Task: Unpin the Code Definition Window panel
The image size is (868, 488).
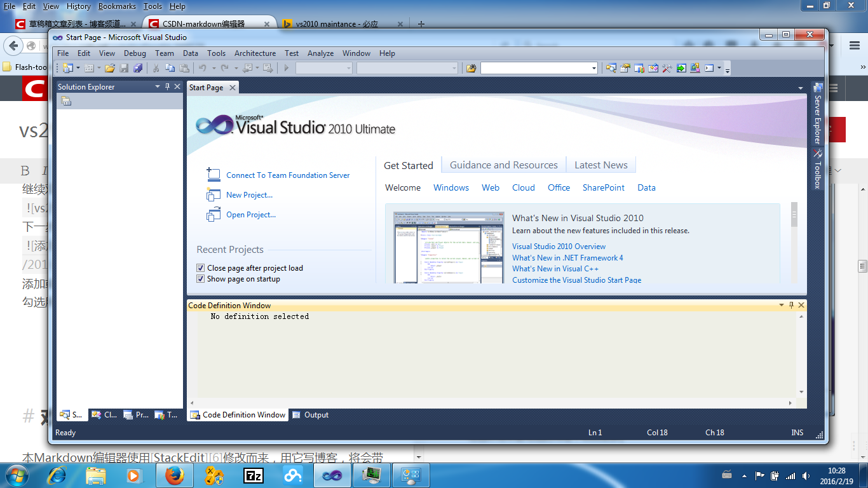Action: 790,305
